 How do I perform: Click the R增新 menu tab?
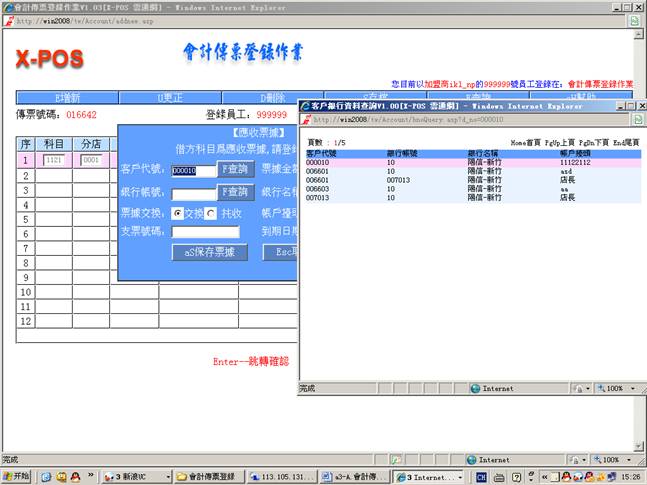(x=67, y=97)
